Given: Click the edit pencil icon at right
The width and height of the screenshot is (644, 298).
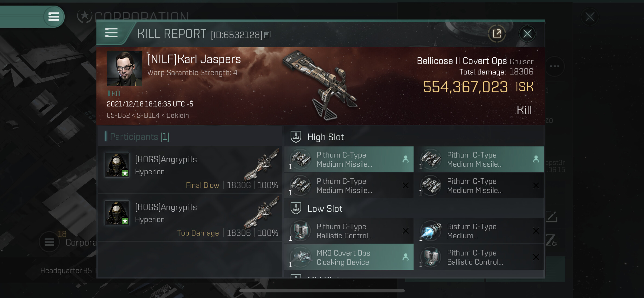Looking at the screenshot, I should 551,217.
